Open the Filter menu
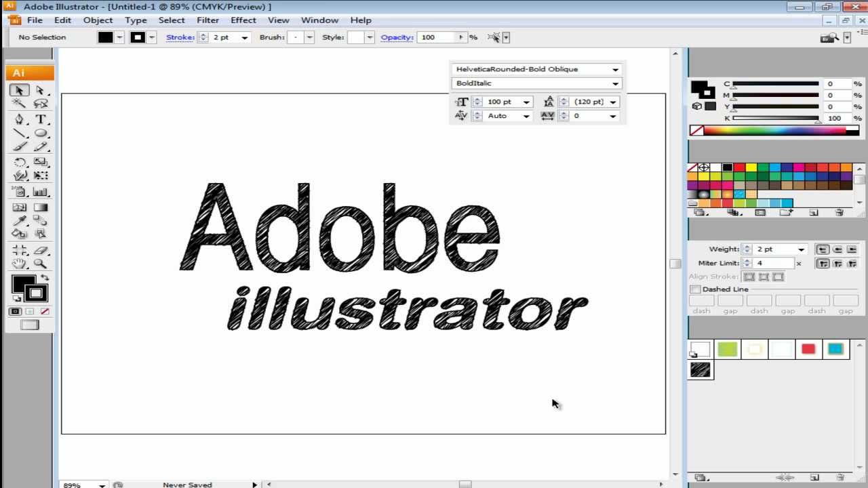The image size is (868, 488). coord(208,20)
